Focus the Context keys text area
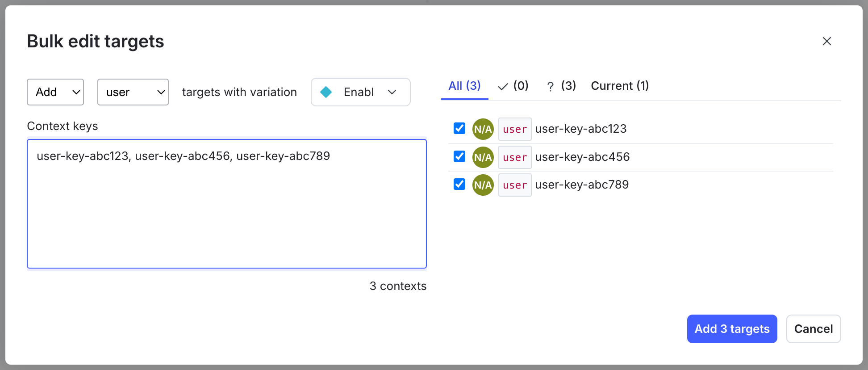868x370 pixels. pos(227,204)
